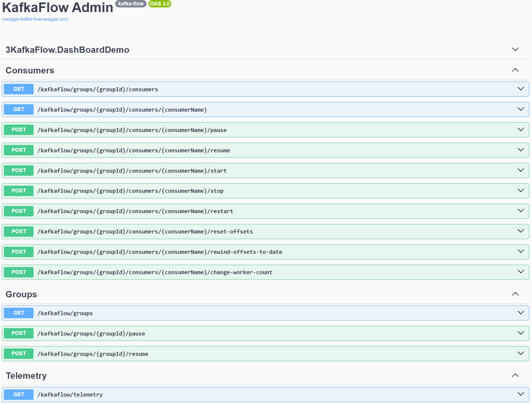Click the POST badge for consumer stop
Screen dimensions: 532x404
pyautogui.click(x=19, y=191)
